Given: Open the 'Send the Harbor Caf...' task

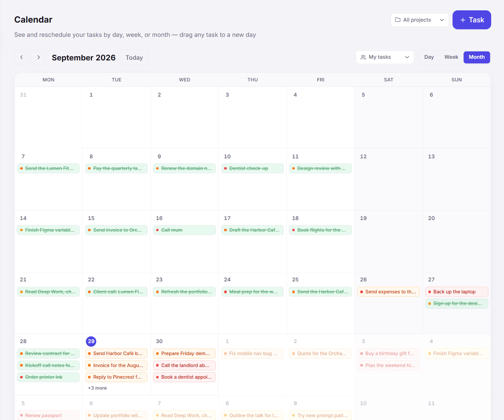Looking at the screenshot, I should (320, 292).
